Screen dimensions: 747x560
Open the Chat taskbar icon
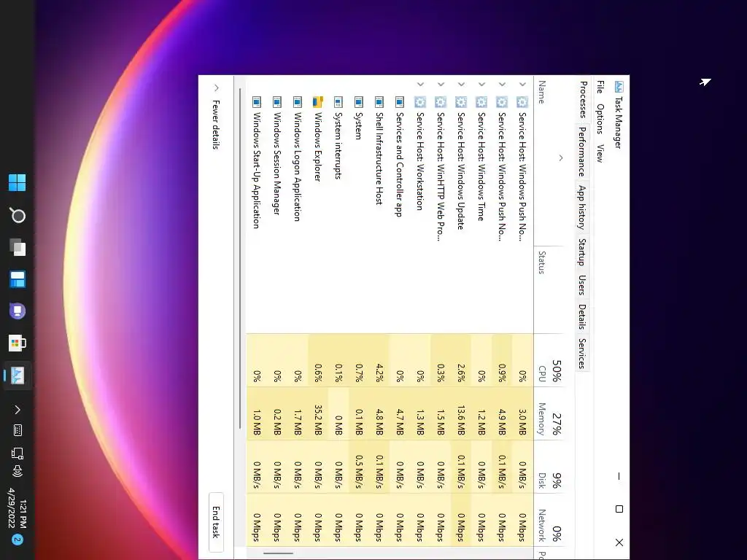(x=18, y=311)
